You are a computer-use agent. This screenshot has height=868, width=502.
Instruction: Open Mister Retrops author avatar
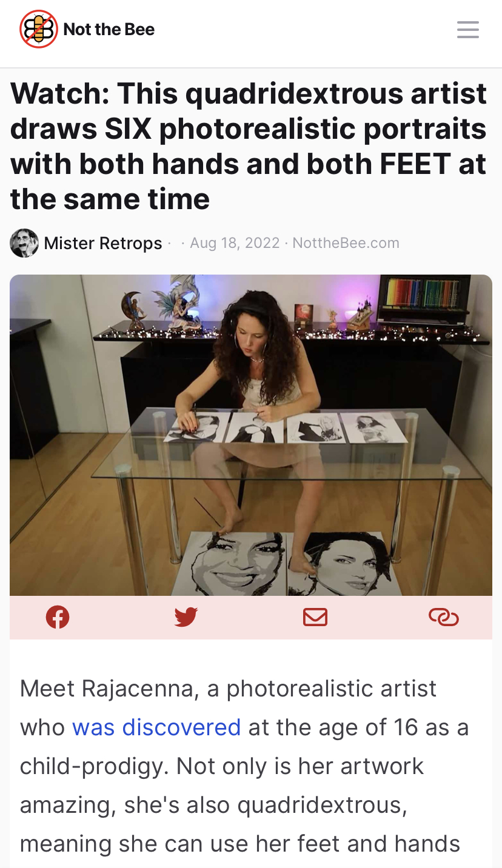tap(24, 243)
